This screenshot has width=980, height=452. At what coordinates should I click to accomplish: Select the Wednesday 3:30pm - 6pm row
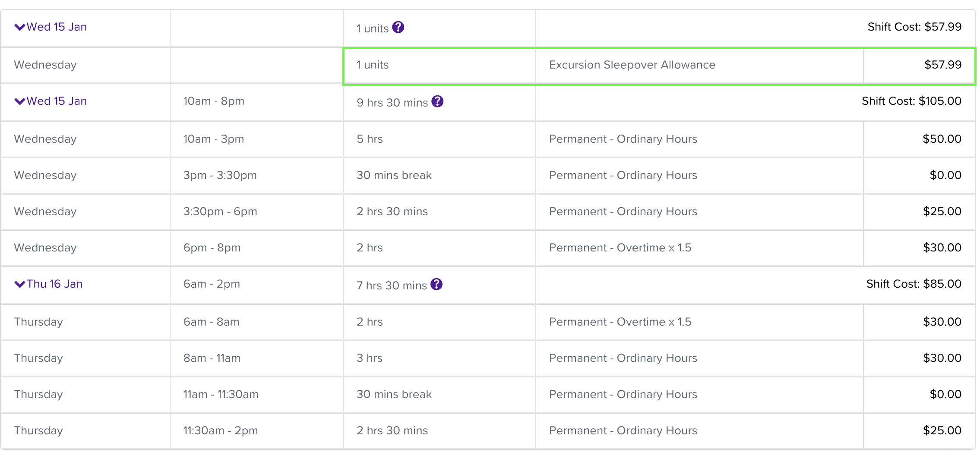(488, 212)
